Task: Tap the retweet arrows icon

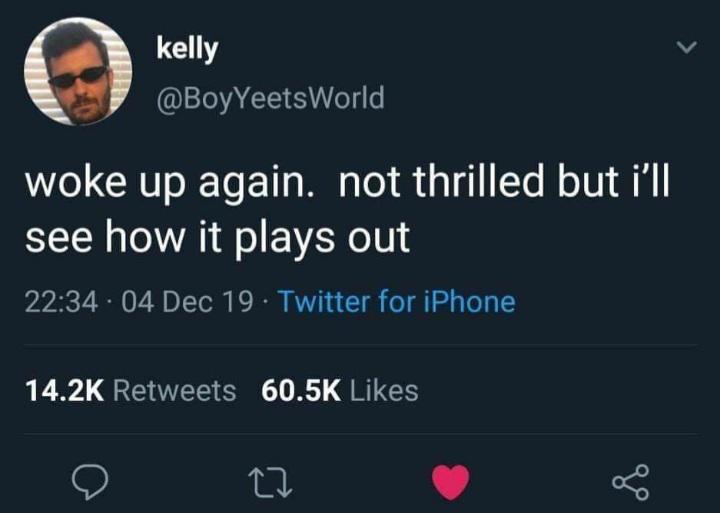Action: pyautogui.click(x=270, y=483)
